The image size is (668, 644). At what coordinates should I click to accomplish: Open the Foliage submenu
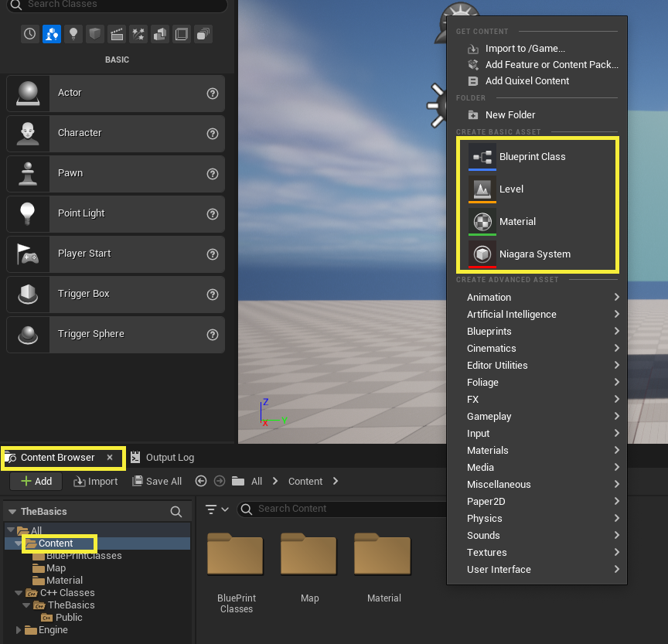pyautogui.click(x=537, y=383)
